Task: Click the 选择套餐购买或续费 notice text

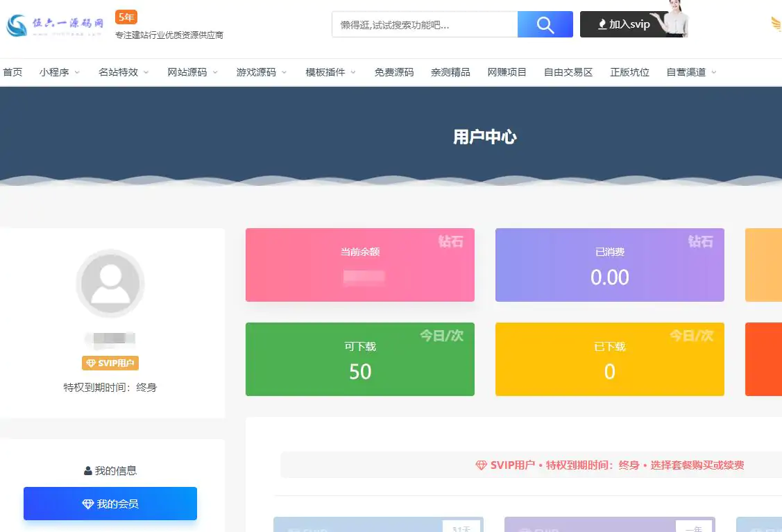Action: pyautogui.click(x=697, y=465)
